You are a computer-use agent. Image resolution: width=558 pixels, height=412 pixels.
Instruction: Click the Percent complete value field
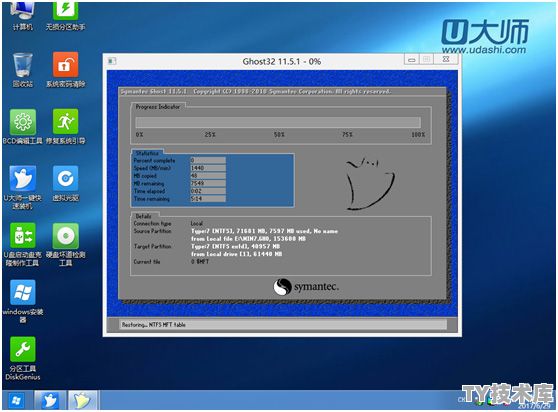click(x=208, y=160)
